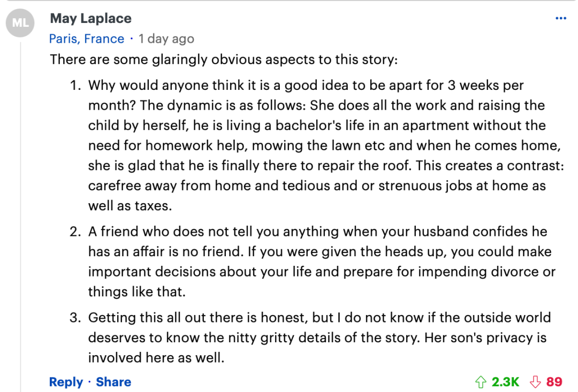Click the red downvote arrow icon
This screenshot has height=392, width=578.
point(535,382)
